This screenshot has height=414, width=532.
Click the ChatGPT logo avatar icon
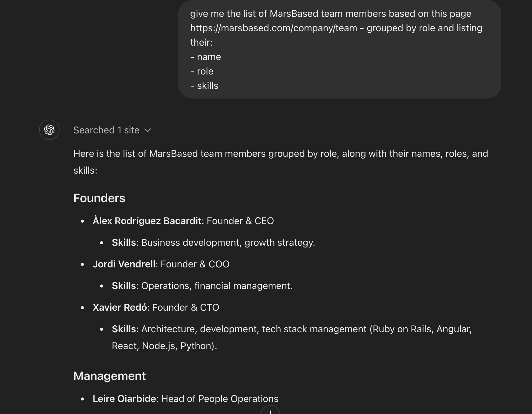coord(49,130)
